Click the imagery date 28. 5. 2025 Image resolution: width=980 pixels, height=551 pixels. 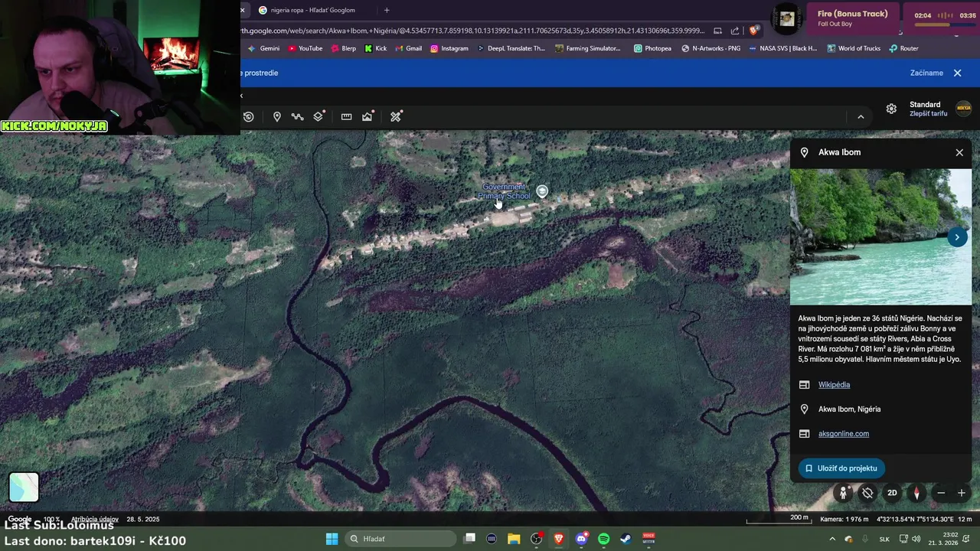[x=143, y=519]
